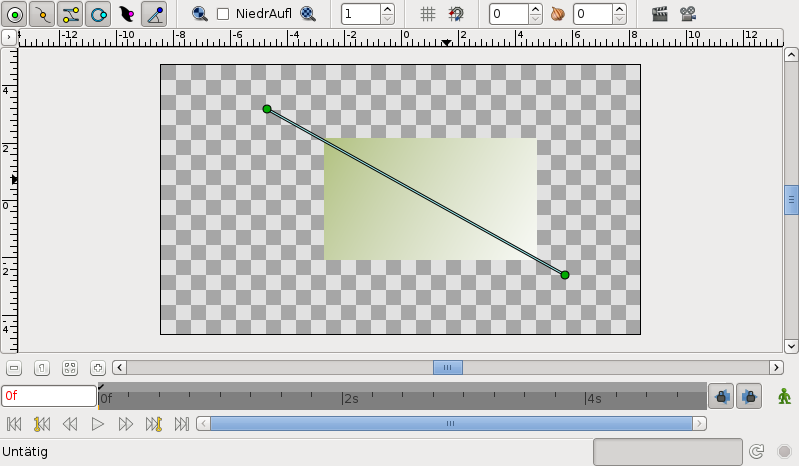Click the play button

pos(97,424)
